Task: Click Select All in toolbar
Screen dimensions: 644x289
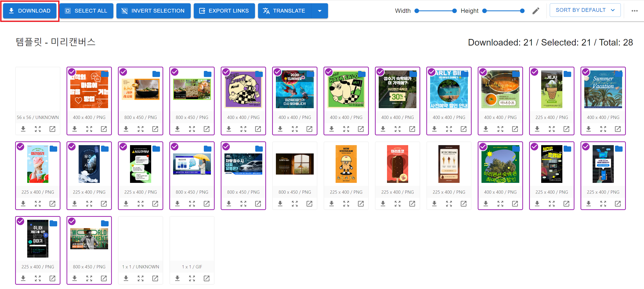Action: [x=86, y=11]
